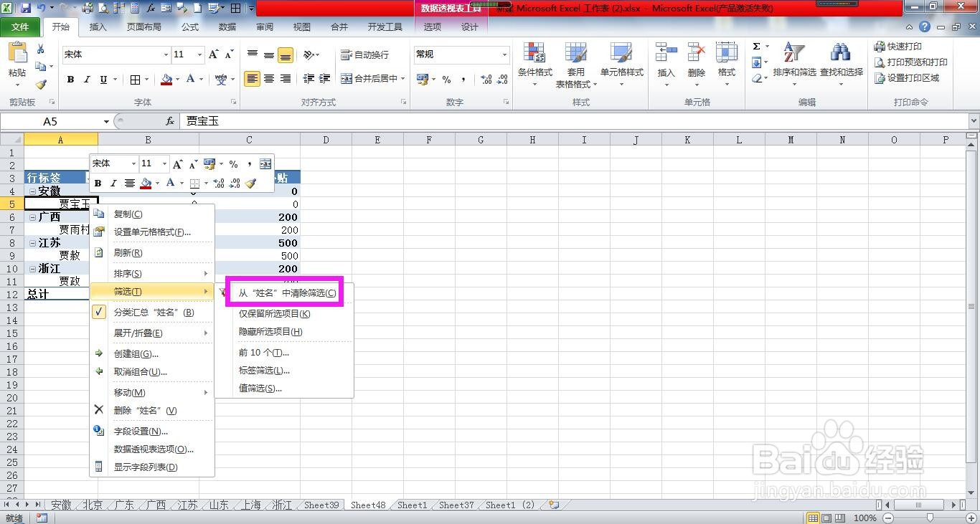
Task: Collapse the 广西 group in pivot table
Action: click(x=32, y=217)
